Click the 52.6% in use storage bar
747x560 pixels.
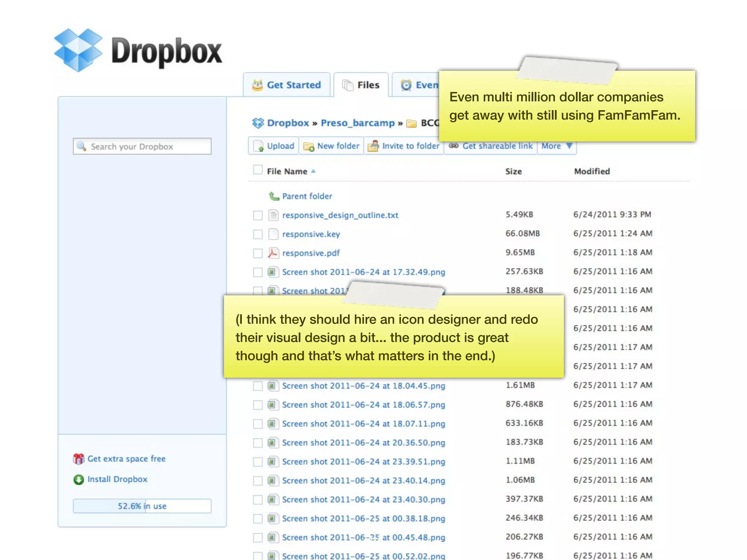click(142, 506)
